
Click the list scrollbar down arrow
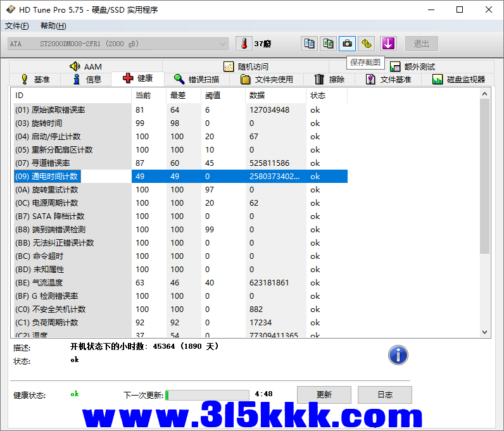(x=485, y=332)
